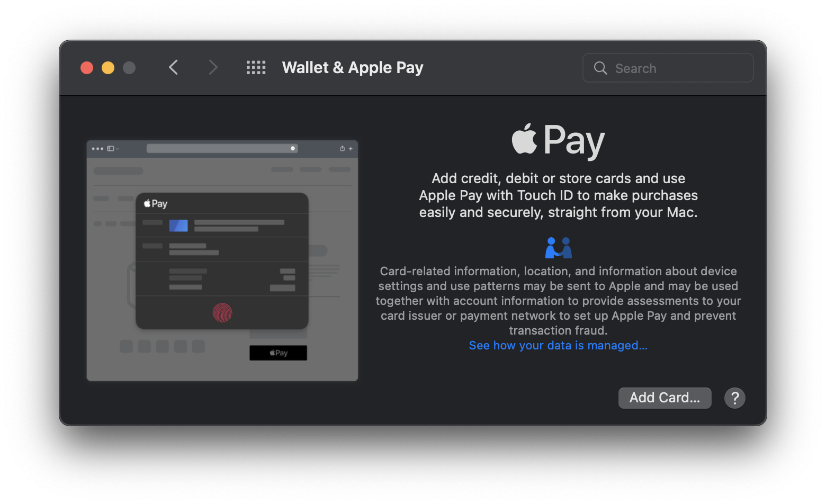Go forward to next preferences pane
The width and height of the screenshot is (826, 504).
tap(213, 68)
